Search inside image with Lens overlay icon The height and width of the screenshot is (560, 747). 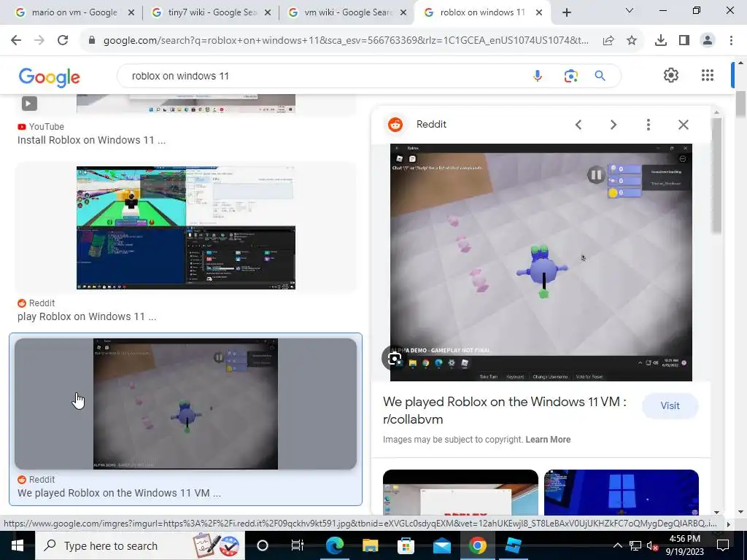point(395,359)
